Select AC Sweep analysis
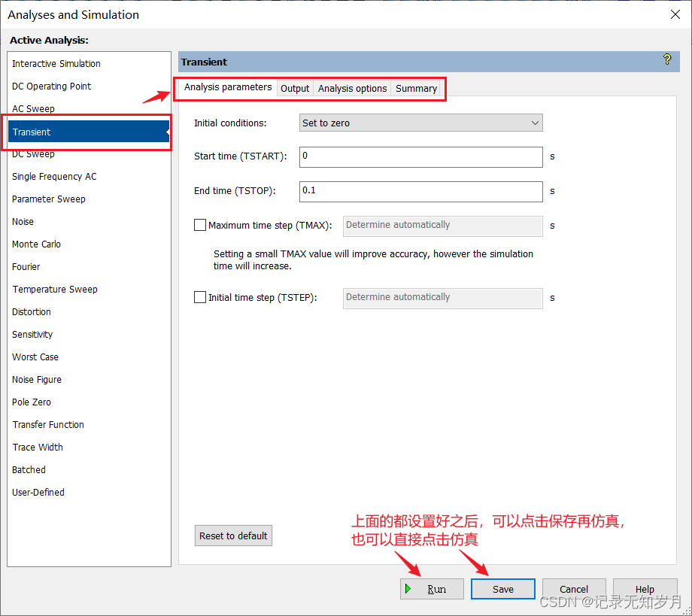 coord(89,108)
